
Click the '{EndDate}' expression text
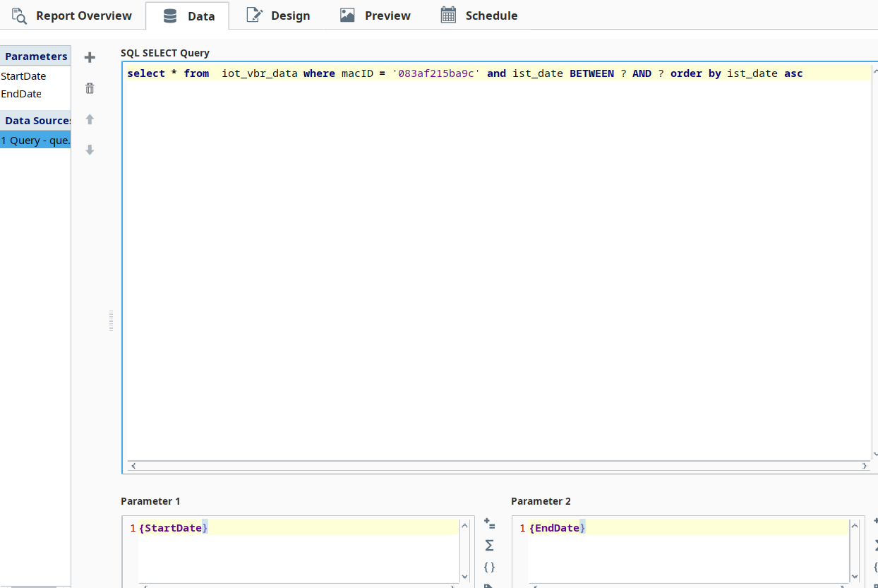[557, 528]
